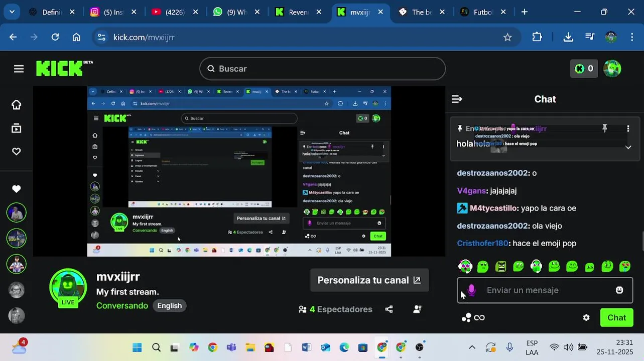Click the filled white heart sidebar icon

(17, 189)
